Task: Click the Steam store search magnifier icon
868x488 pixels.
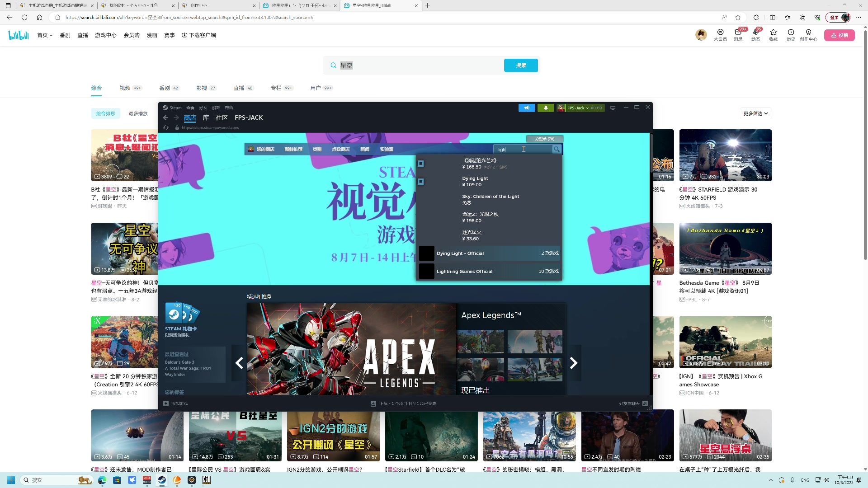Action: click(x=557, y=149)
